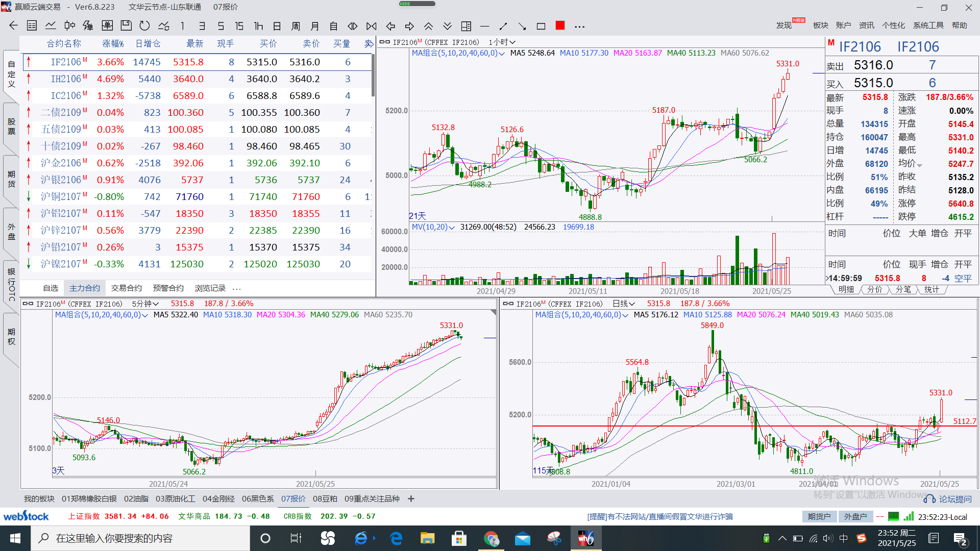Switch to 交易合约 tab
The image size is (980, 551).
click(x=126, y=288)
